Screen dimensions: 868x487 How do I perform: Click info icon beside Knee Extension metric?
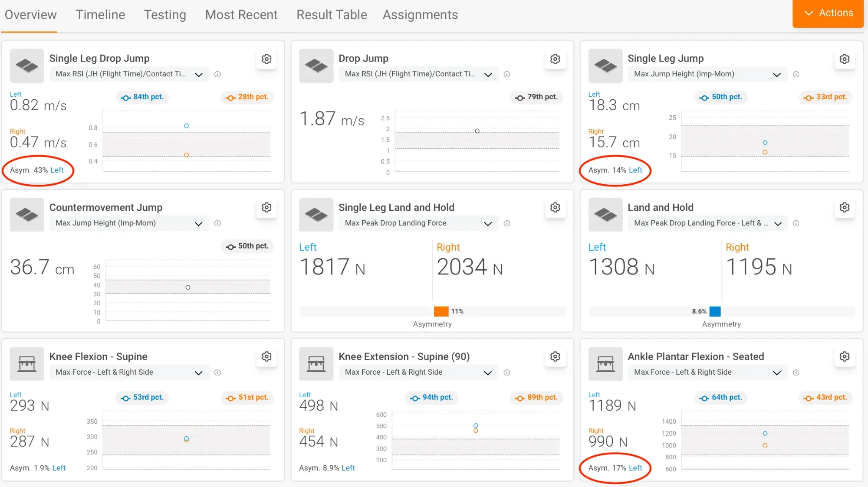(x=507, y=373)
